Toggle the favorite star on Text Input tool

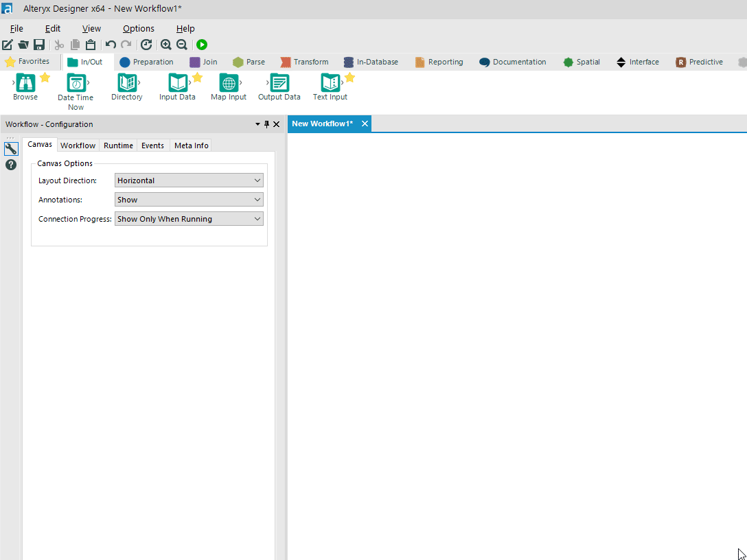349,77
